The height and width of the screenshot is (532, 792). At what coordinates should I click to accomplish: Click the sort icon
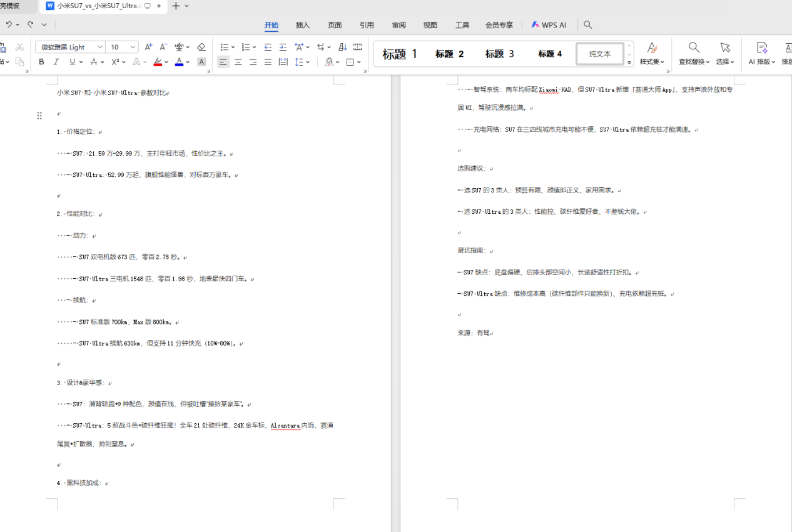point(342,47)
